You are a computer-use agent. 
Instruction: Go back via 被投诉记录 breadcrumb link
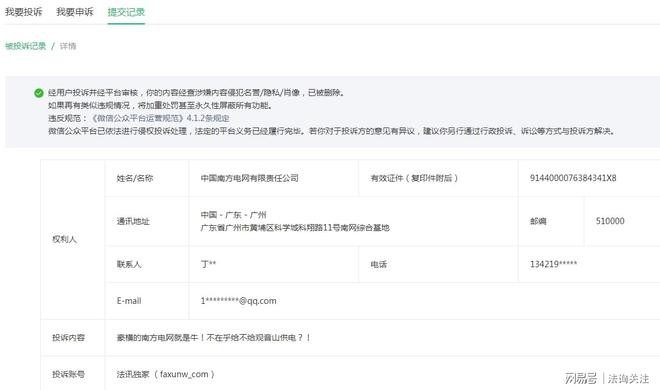tap(26, 46)
